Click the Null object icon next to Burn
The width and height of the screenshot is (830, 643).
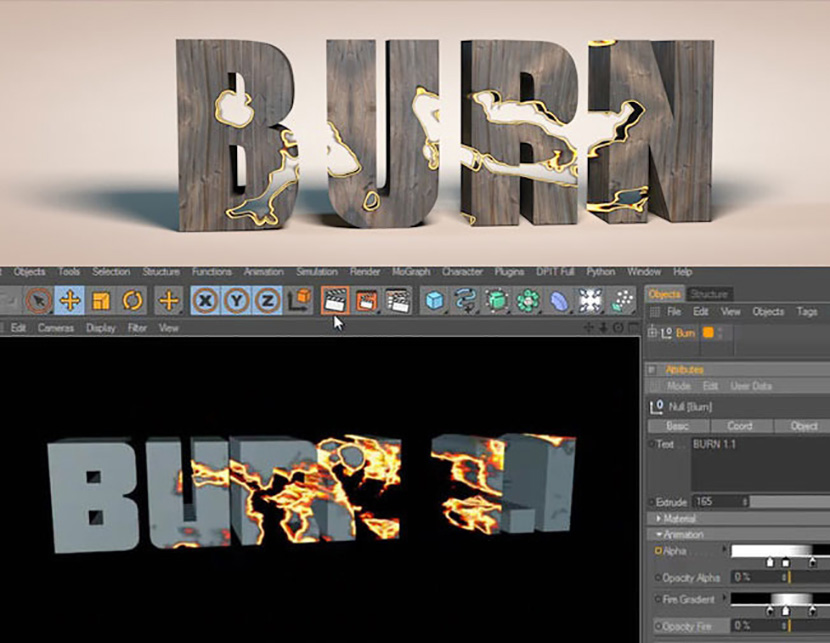(666, 333)
